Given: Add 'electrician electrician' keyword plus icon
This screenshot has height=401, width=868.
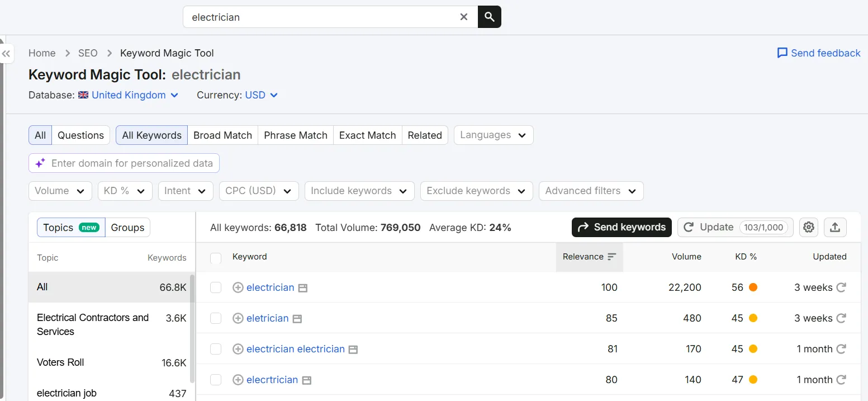Looking at the screenshot, I should tap(238, 349).
